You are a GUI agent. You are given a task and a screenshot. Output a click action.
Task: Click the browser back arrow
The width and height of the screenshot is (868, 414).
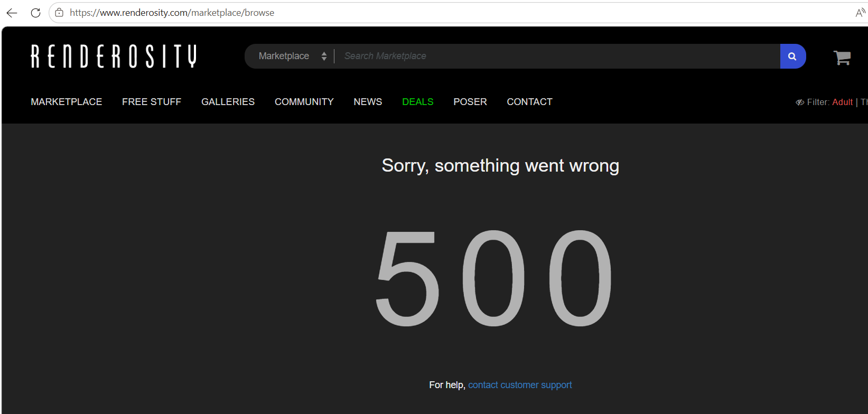12,13
